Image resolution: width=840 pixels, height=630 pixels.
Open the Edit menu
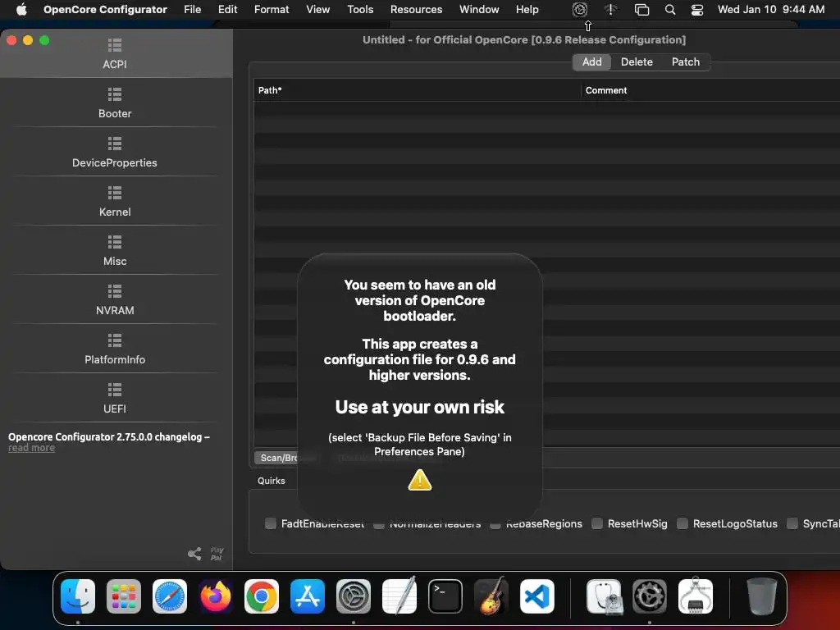(x=228, y=10)
